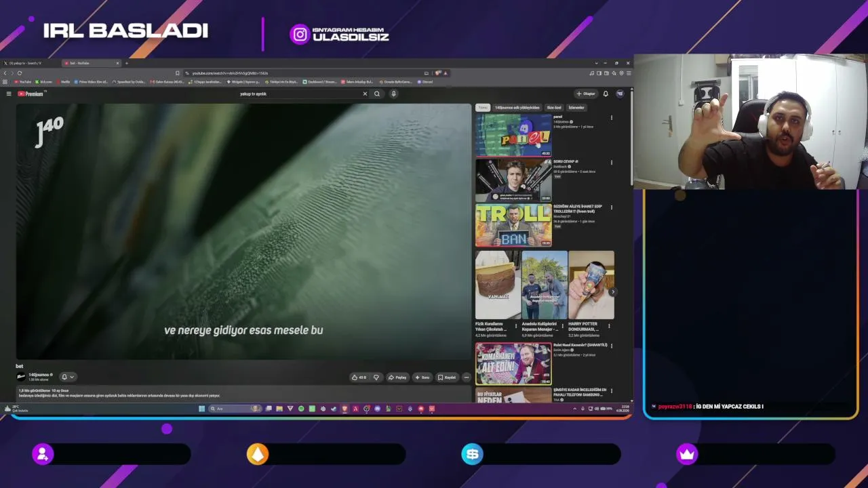The width and height of the screenshot is (868, 488).
Task: Select the Tümü filter chip
Action: click(483, 108)
